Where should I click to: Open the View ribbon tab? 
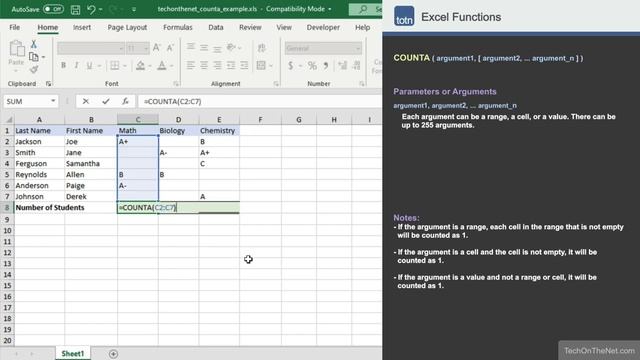[x=284, y=27]
